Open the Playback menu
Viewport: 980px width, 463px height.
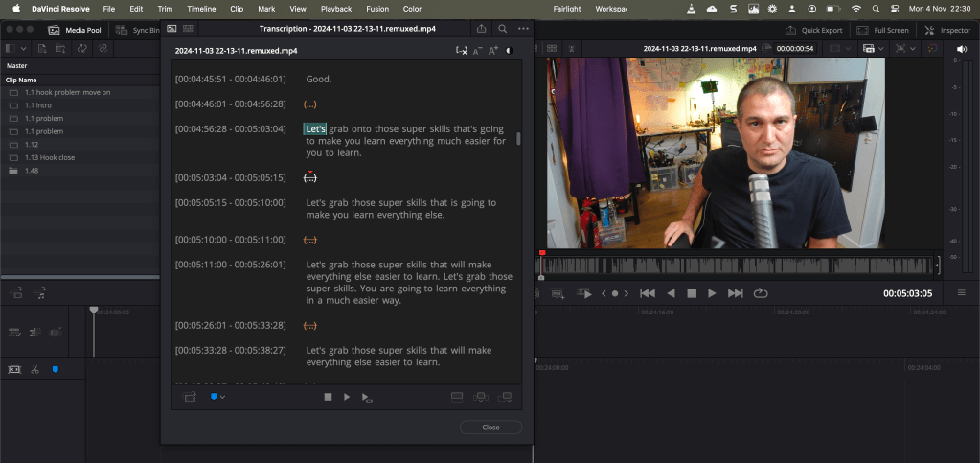coord(336,9)
